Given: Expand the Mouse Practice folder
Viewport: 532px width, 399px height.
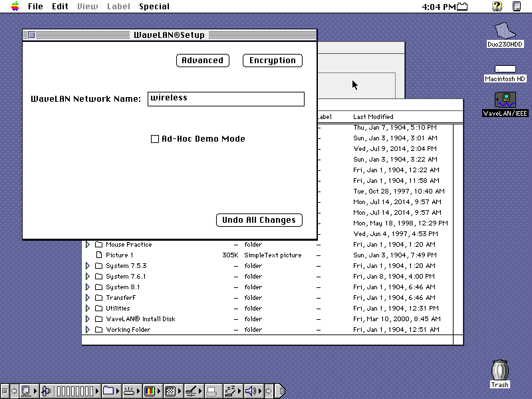Looking at the screenshot, I should [x=88, y=244].
